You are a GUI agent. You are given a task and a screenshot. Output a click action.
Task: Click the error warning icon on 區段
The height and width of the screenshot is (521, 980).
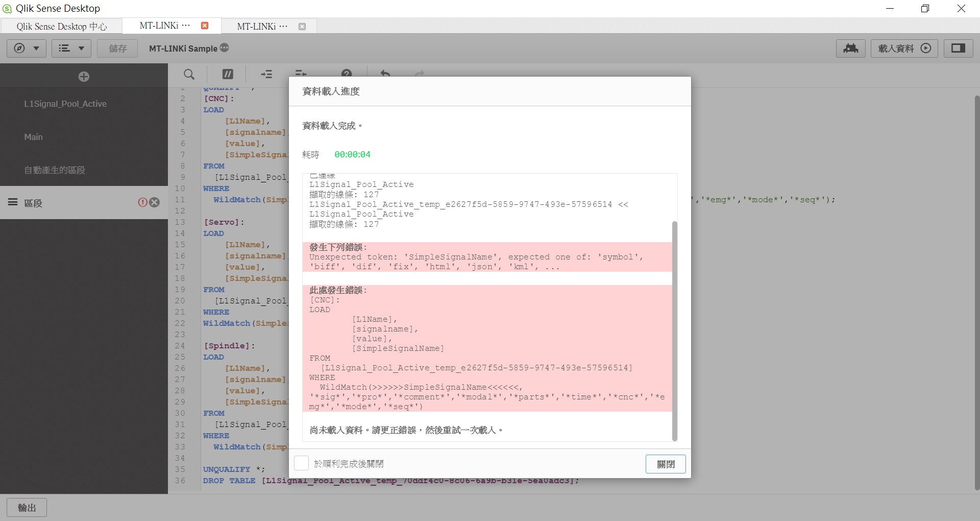(x=142, y=202)
